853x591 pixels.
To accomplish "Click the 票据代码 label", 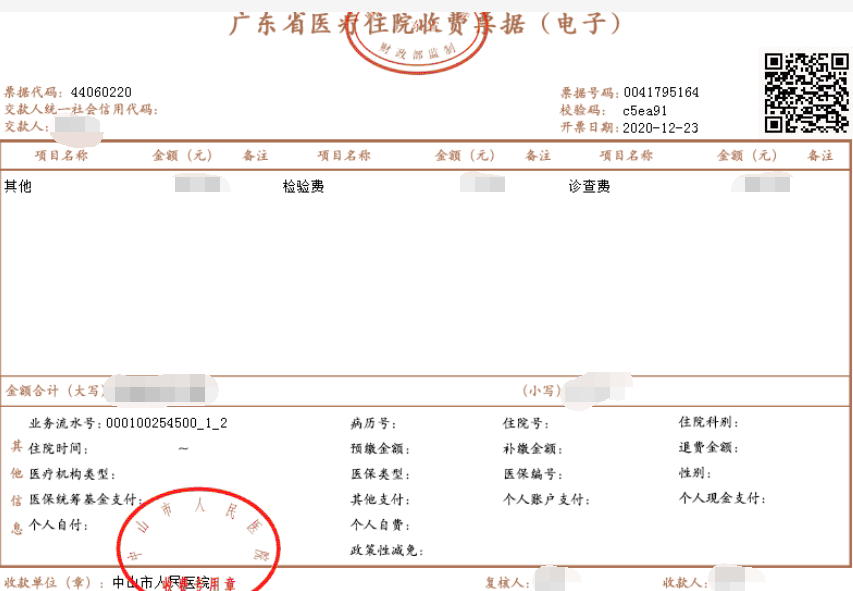I will pos(34,93).
